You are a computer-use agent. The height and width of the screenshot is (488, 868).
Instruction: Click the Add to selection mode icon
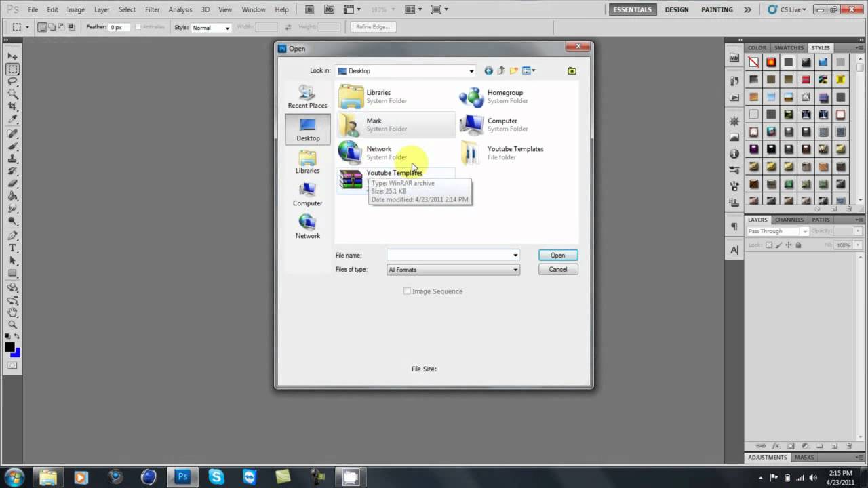(x=52, y=27)
